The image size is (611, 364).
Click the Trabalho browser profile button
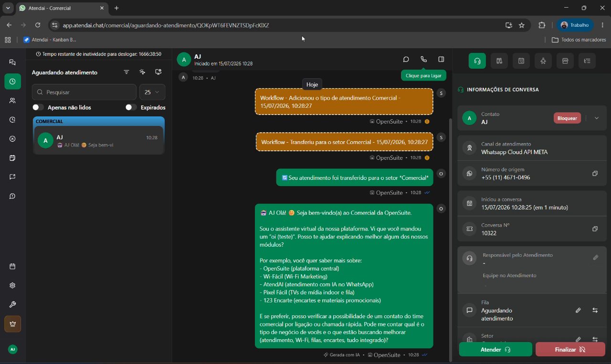575,25
